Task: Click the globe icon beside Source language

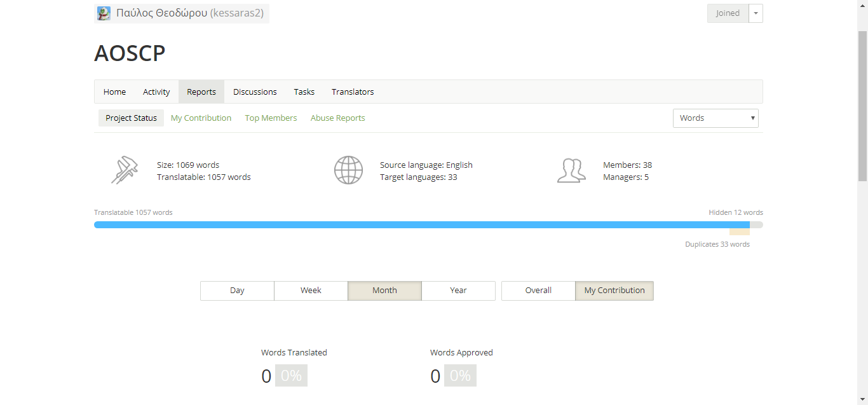Action: [x=348, y=170]
